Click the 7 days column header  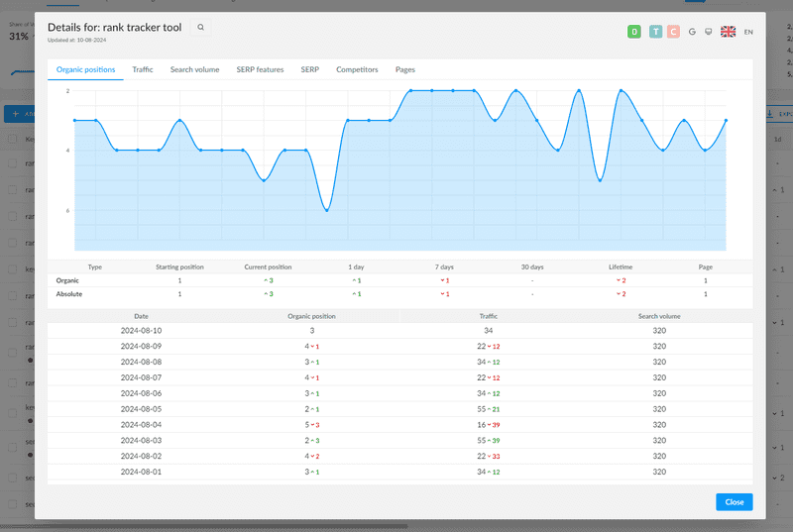(x=444, y=266)
